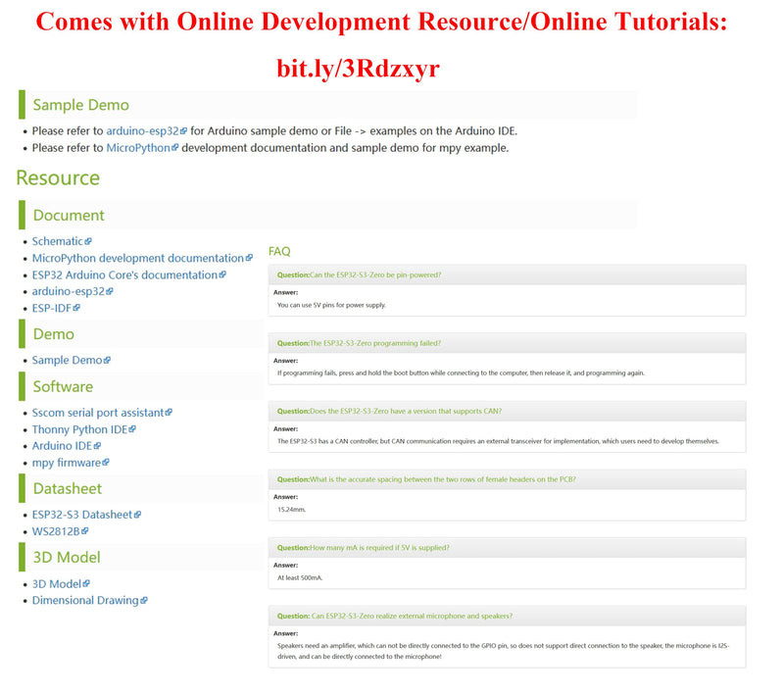Click external-link icon beside ESP-IDF
This screenshot has height=695, width=784.
point(76,308)
